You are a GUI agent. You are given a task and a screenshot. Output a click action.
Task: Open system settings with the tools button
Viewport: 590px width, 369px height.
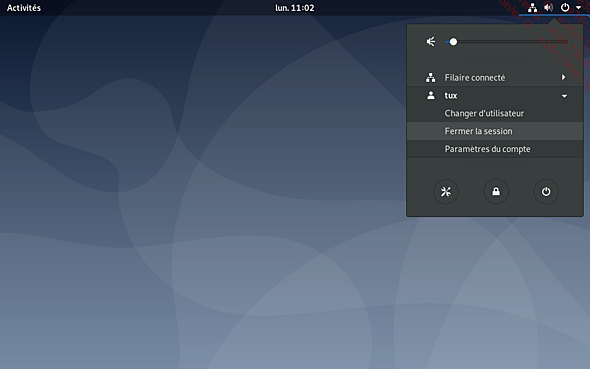point(446,192)
